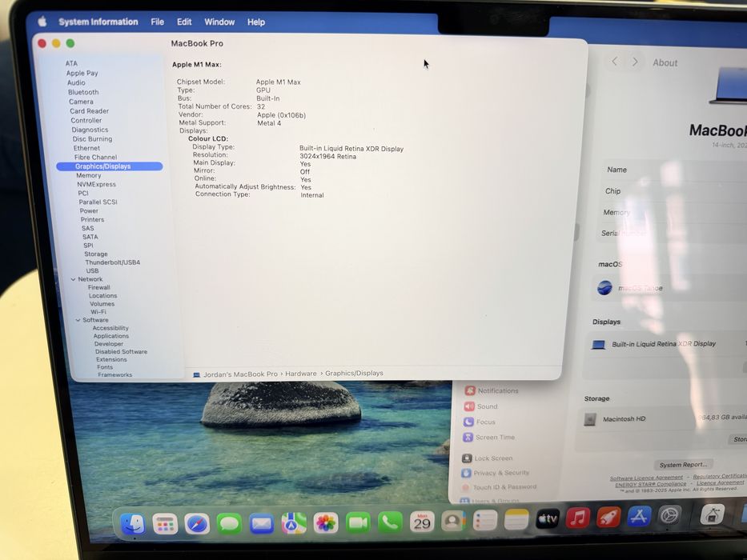Launch FaceTime from the Dock

[358, 523]
